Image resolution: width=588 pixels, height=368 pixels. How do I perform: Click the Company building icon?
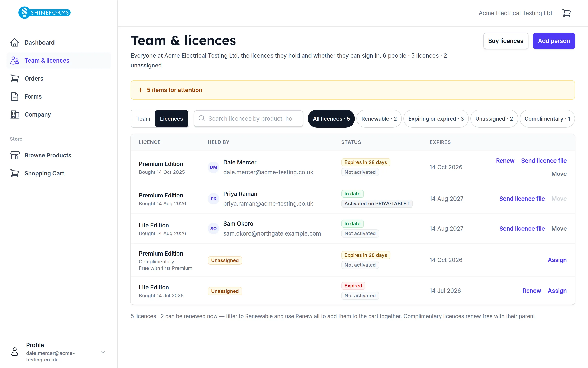point(14,114)
